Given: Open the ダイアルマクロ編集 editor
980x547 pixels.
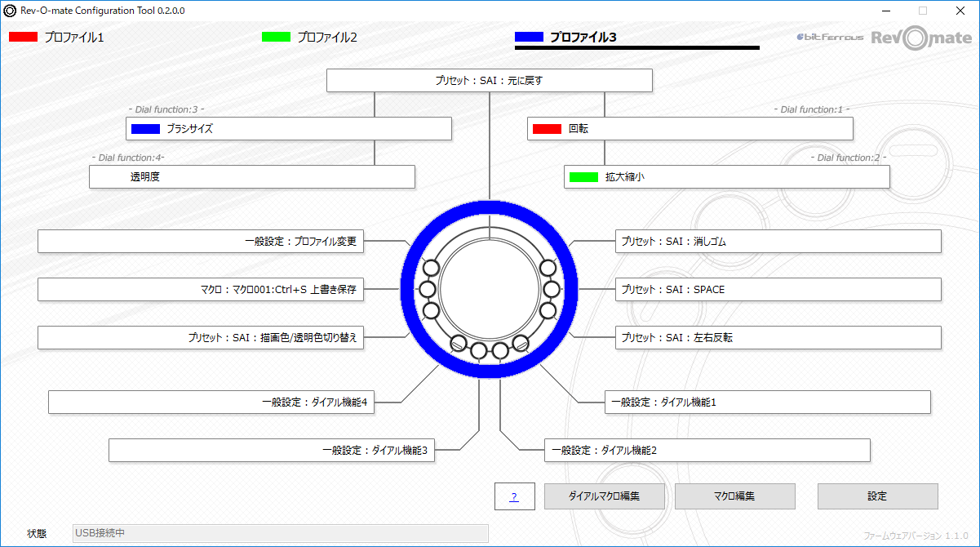Looking at the screenshot, I should click(x=604, y=496).
